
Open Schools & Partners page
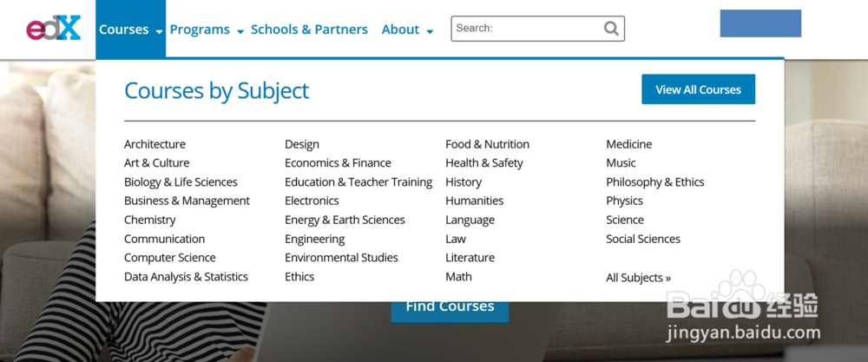(x=309, y=30)
